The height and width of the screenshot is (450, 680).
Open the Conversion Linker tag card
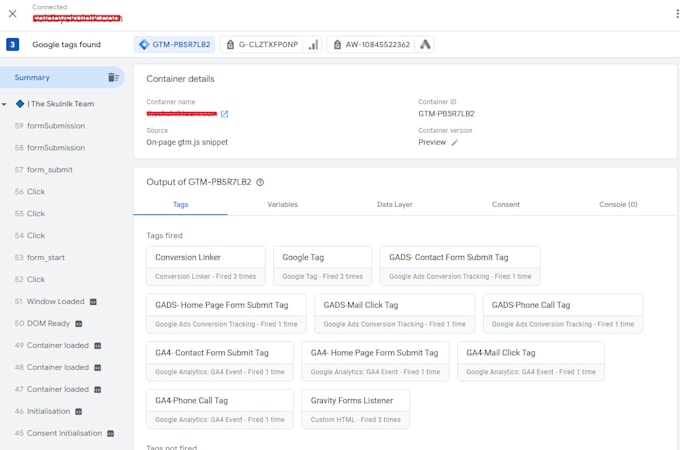(x=206, y=266)
